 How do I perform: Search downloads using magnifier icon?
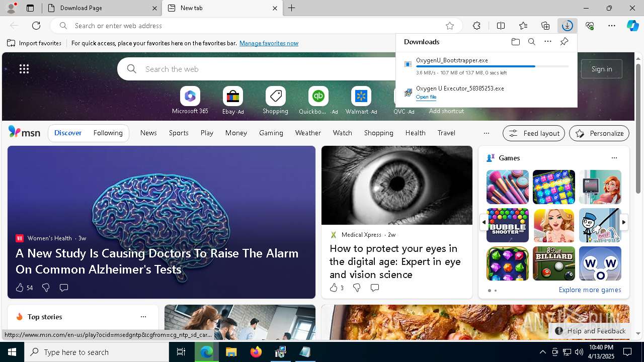[532, 42]
